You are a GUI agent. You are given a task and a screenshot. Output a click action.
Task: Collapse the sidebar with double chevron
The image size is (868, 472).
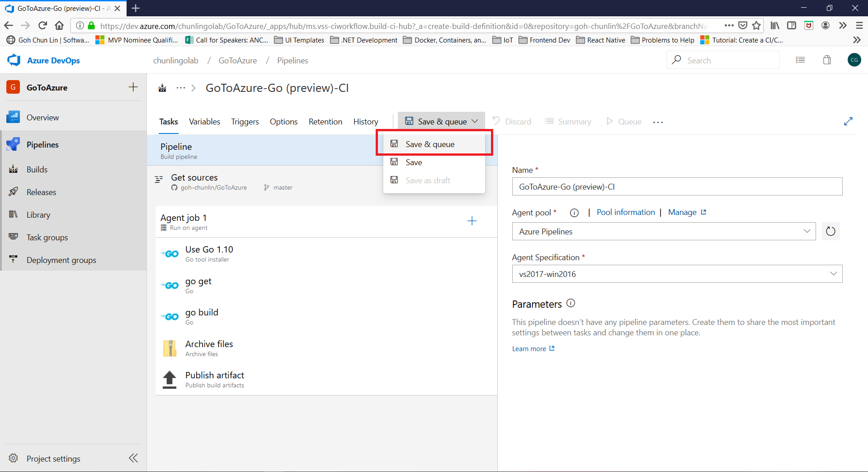pos(133,458)
